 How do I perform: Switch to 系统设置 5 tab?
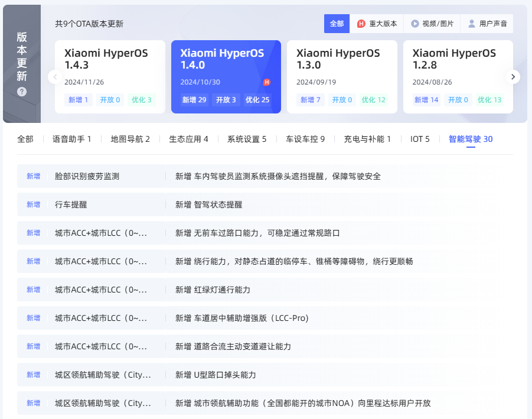(x=247, y=139)
